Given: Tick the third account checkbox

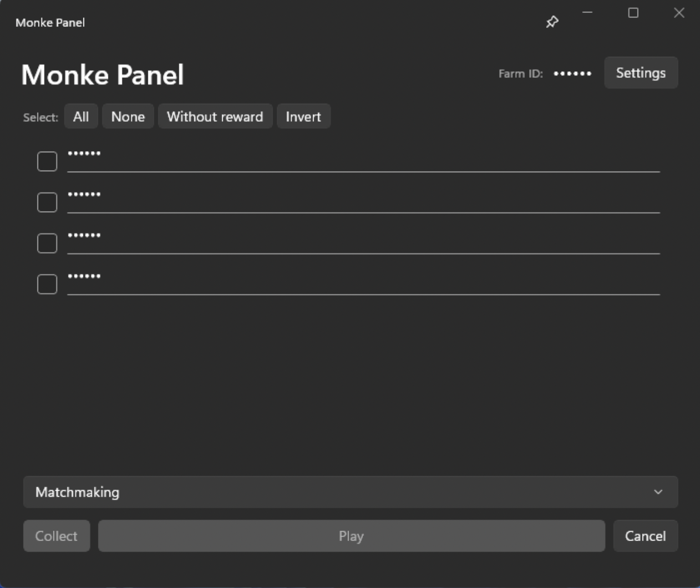Looking at the screenshot, I should [47, 243].
